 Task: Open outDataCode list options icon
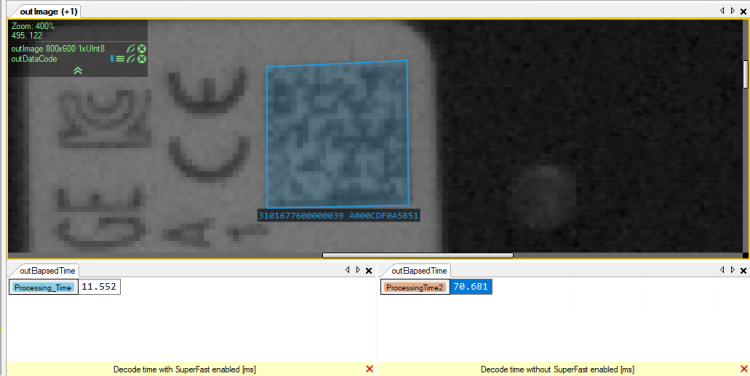120,59
